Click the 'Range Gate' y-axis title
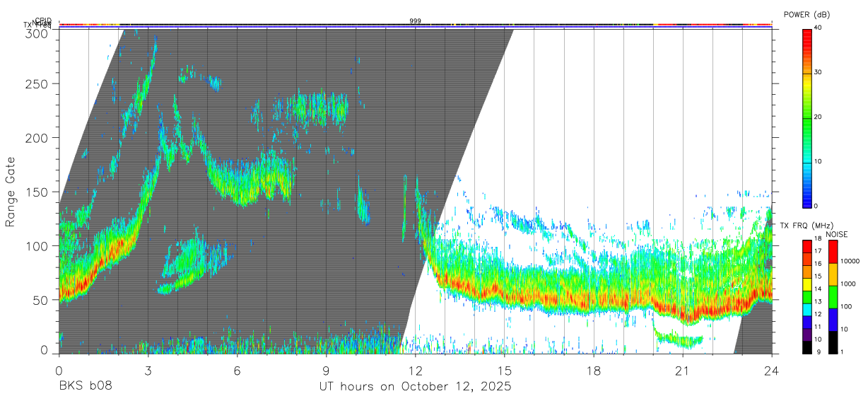This screenshot has width=868, height=401. pos(11,192)
